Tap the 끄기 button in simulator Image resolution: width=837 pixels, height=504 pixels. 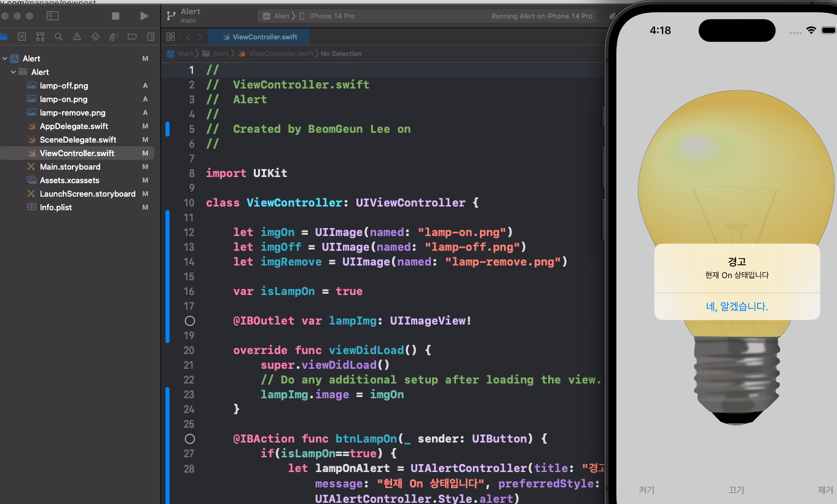[x=736, y=490]
